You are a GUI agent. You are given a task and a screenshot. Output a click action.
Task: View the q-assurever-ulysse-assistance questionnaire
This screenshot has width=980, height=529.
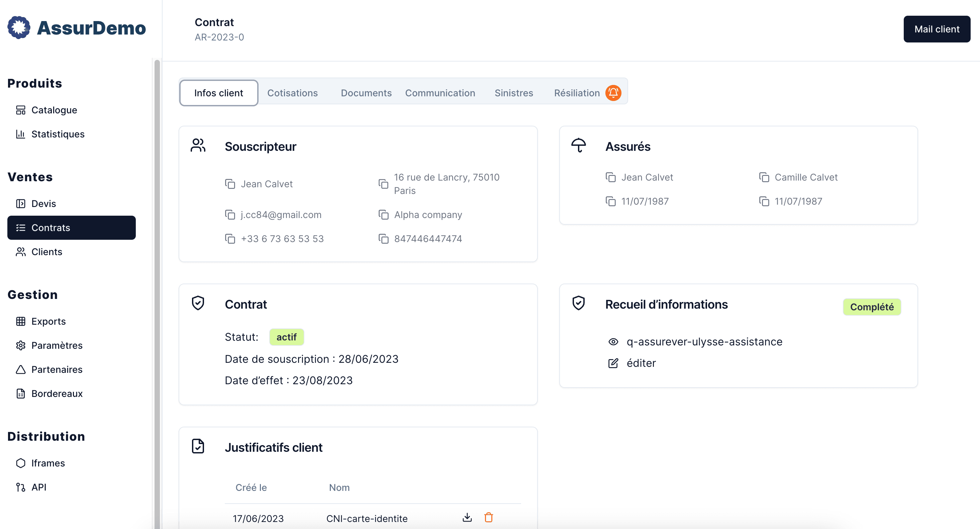point(613,341)
